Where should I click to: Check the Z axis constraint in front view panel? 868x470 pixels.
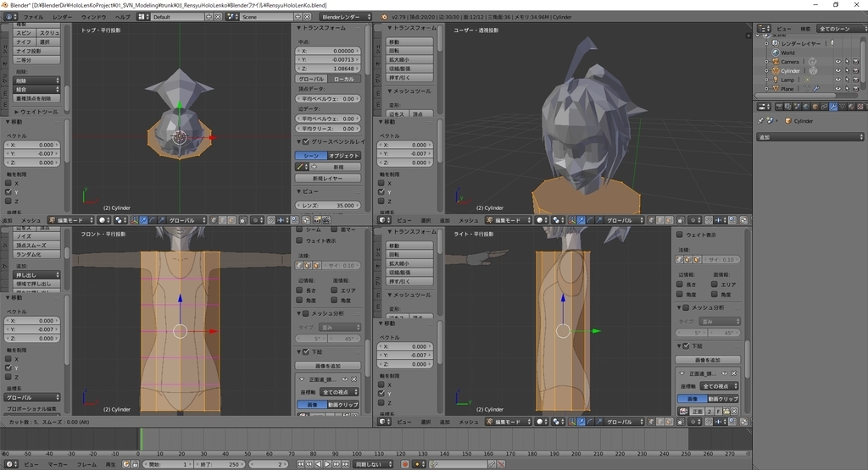coord(8,377)
